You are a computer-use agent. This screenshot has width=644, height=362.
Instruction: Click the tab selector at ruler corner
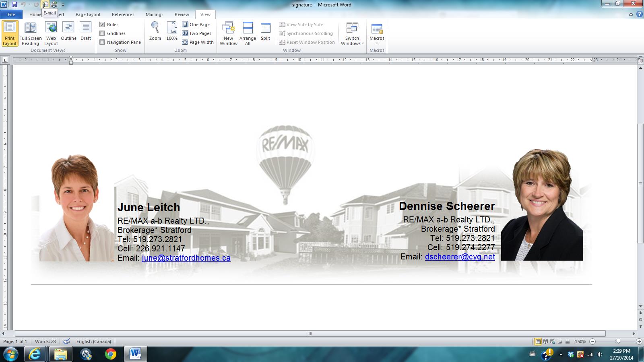(5, 60)
